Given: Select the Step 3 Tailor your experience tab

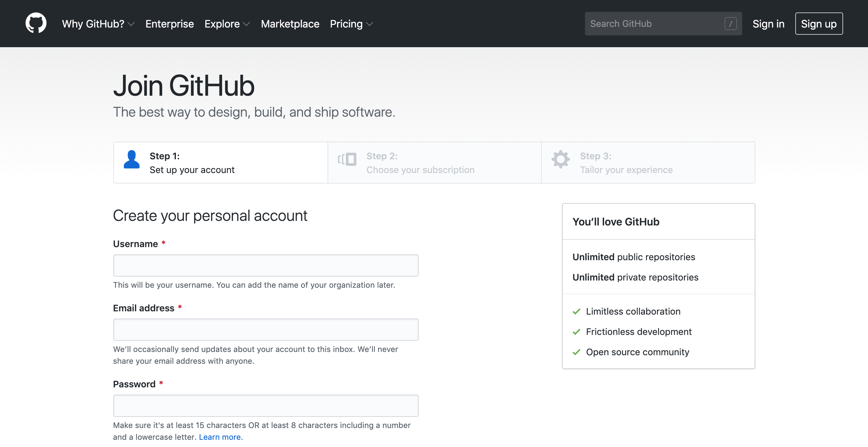Looking at the screenshot, I should click(x=648, y=163).
